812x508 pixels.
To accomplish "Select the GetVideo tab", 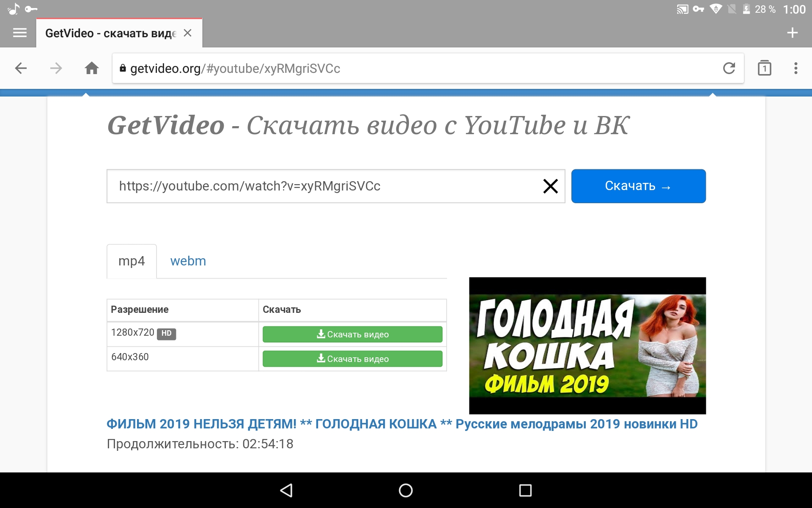I will 119,33.
